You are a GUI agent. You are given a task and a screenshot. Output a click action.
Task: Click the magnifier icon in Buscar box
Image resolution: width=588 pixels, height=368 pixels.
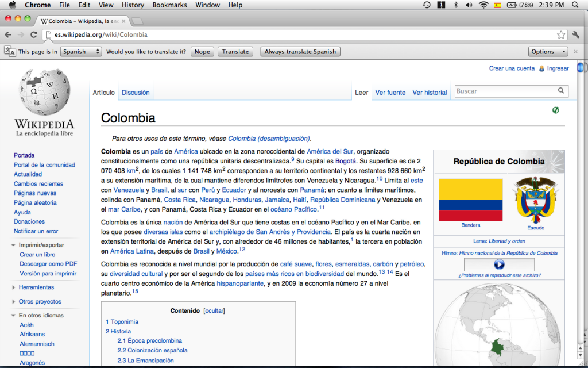pyautogui.click(x=561, y=90)
